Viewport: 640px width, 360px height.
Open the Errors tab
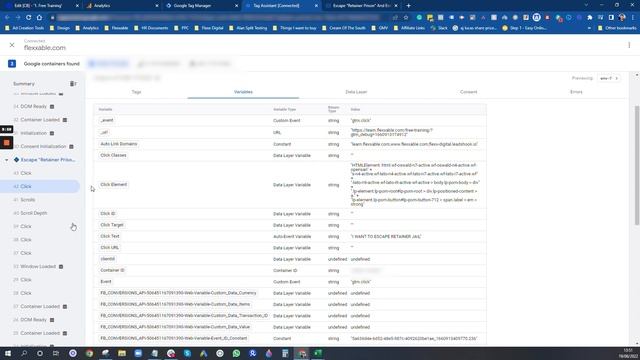pyautogui.click(x=576, y=92)
